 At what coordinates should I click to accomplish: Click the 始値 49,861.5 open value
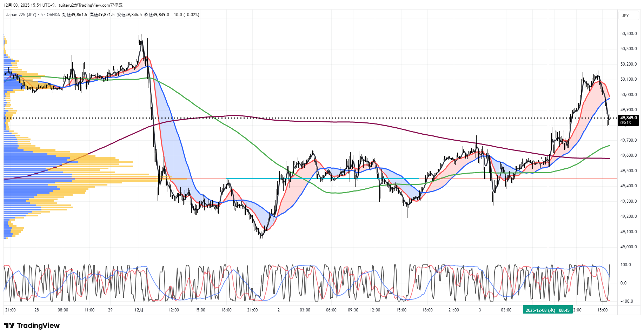click(x=75, y=15)
